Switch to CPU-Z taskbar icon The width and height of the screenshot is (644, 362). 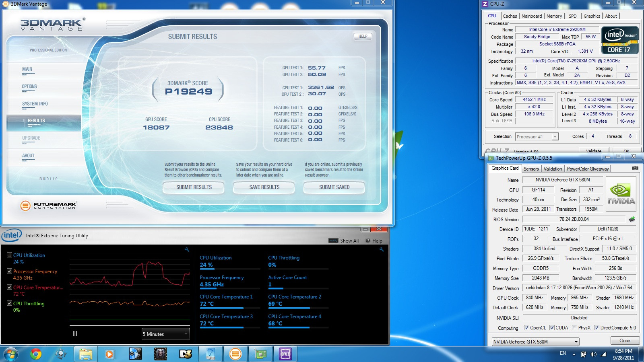coord(285,354)
